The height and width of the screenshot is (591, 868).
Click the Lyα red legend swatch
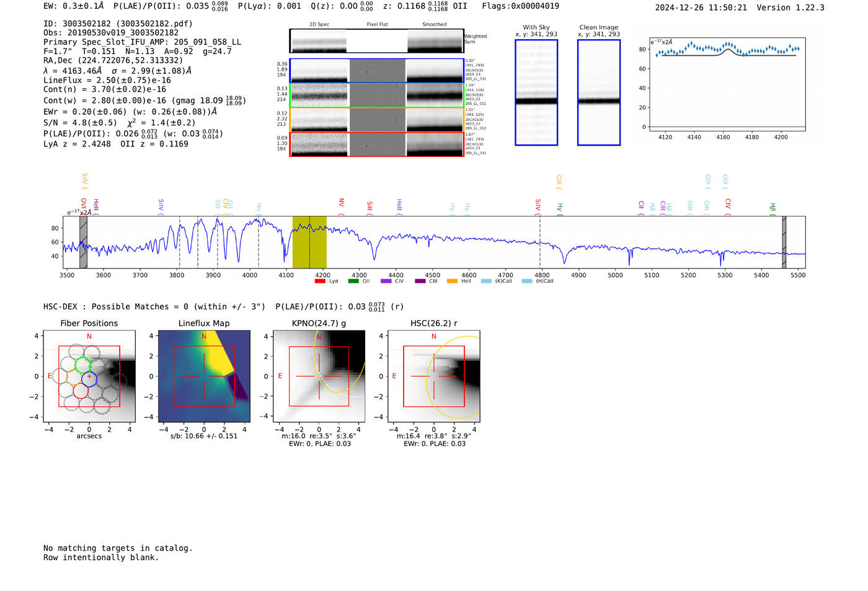pos(320,281)
